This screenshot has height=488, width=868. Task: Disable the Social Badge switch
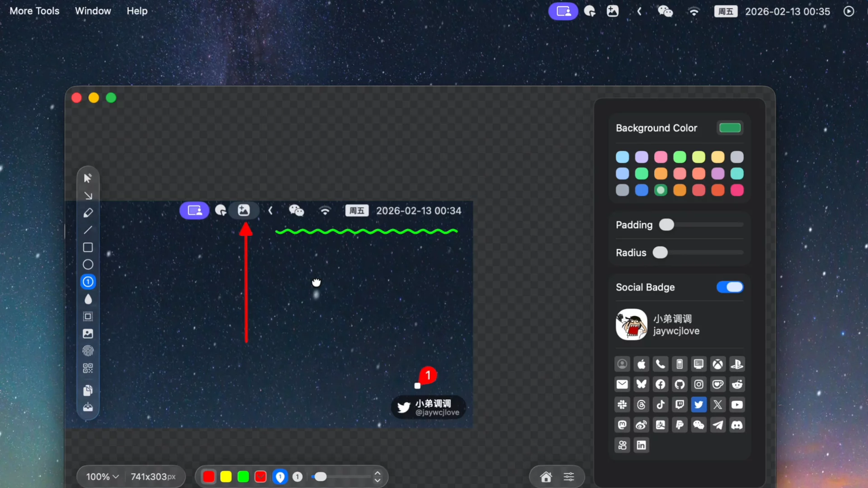click(x=730, y=287)
